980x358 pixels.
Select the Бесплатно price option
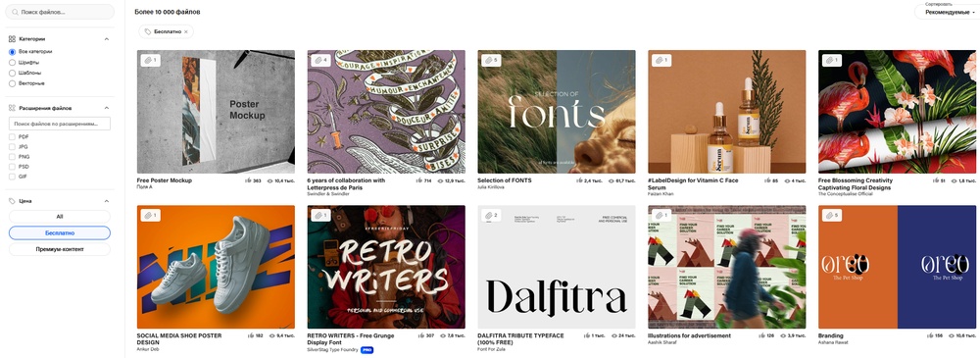60,232
